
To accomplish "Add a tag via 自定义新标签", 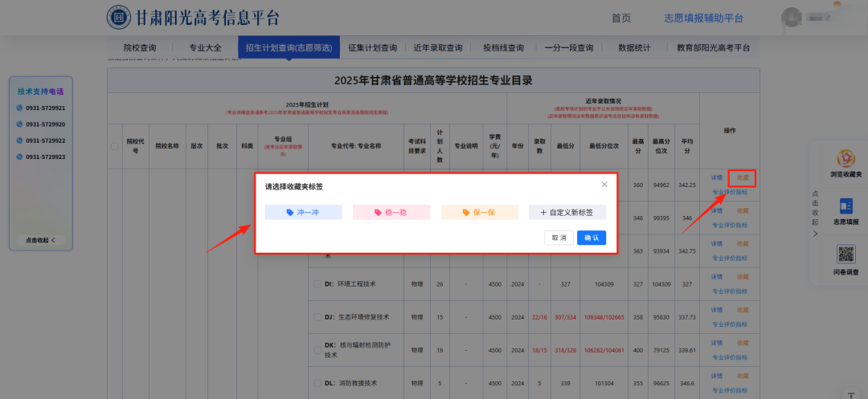I will [x=567, y=212].
